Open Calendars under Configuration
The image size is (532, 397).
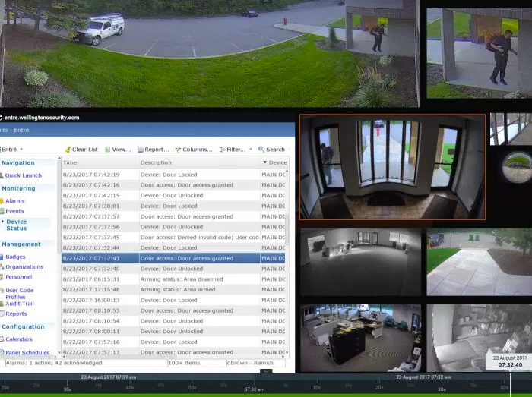pyautogui.click(x=18, y=339)
